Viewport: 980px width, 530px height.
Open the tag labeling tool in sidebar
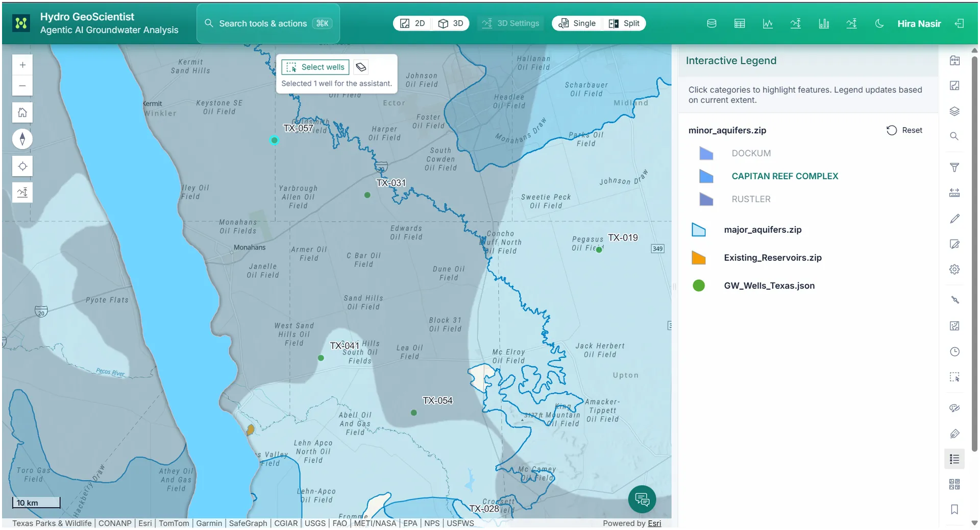954,433
